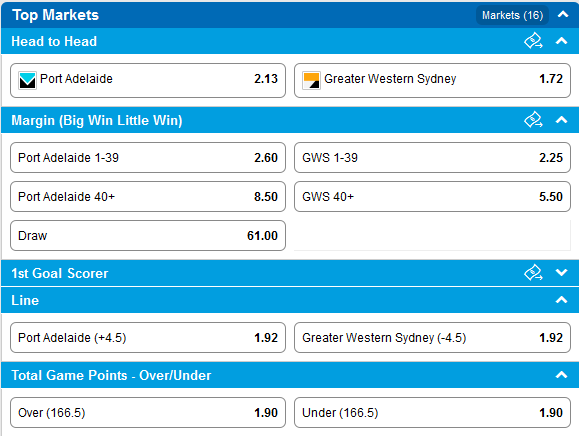Click the Head to Head multi-bet ticket icon
The width and height of the screenshot is (579, 436).
(x=533, y=41)
